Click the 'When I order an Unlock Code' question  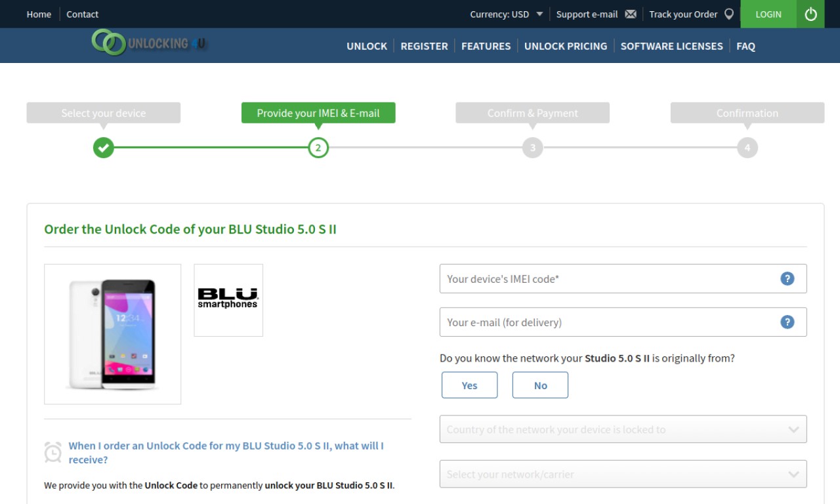pos(226,453)
